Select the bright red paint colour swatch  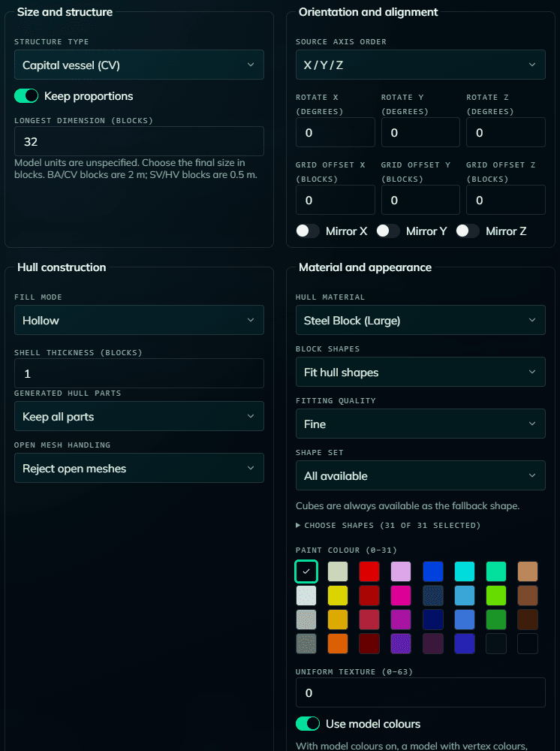(x=369, y=572)
